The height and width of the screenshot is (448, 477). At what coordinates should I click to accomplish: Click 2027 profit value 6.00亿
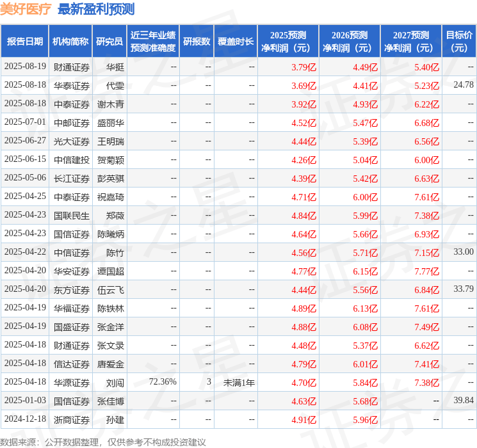(x=426, y=159)
